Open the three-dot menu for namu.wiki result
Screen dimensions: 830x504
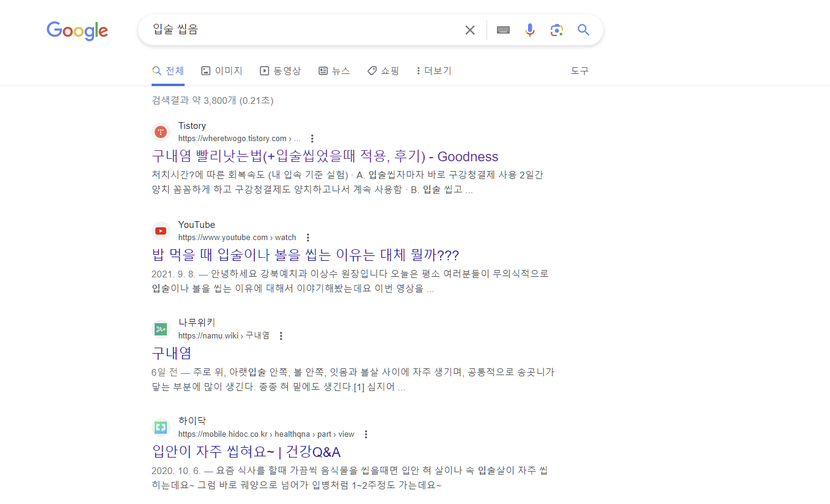tap(281, 336)
